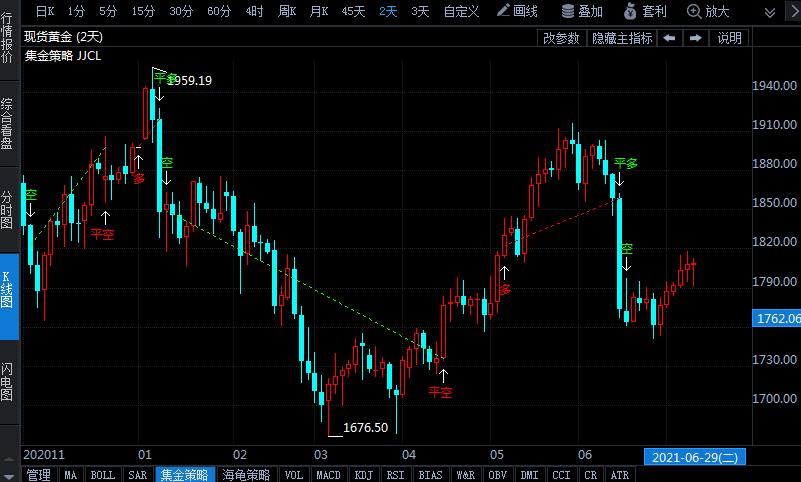801x482 pixels.
Task: Click the 1700.00 price axis label
Action: click(x=774, y=398)
